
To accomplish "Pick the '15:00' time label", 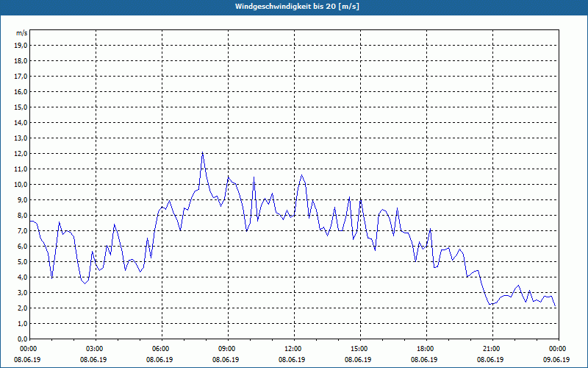I will click(x=360, y=349).
